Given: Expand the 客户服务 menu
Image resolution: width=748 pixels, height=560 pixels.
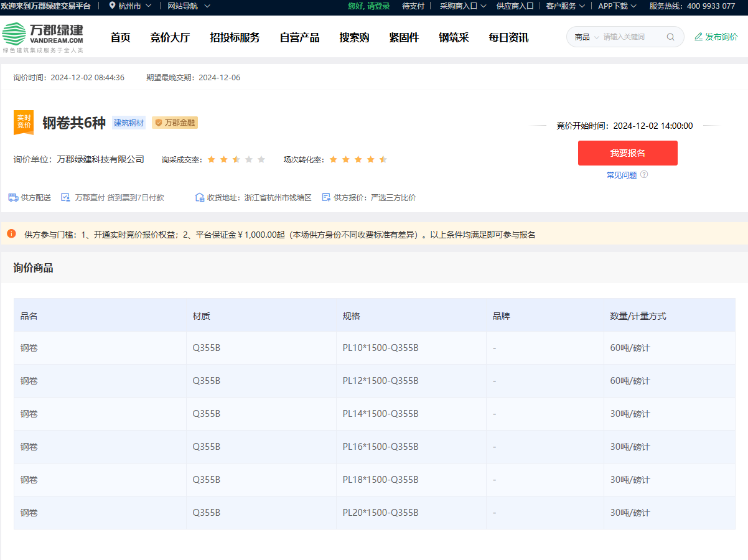Looking at the screenshot, I should click(565, 6).
